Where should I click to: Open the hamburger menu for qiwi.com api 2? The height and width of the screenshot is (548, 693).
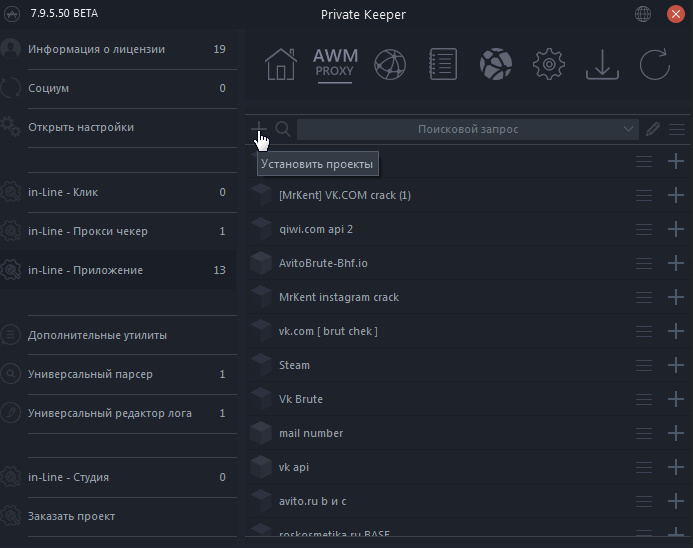[x=644, y=230]
